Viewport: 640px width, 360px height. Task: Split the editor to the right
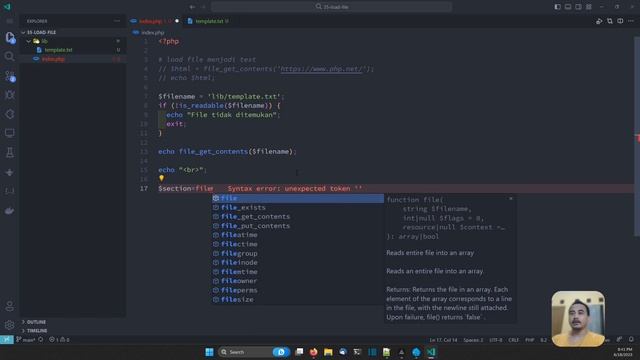(620, 21)
